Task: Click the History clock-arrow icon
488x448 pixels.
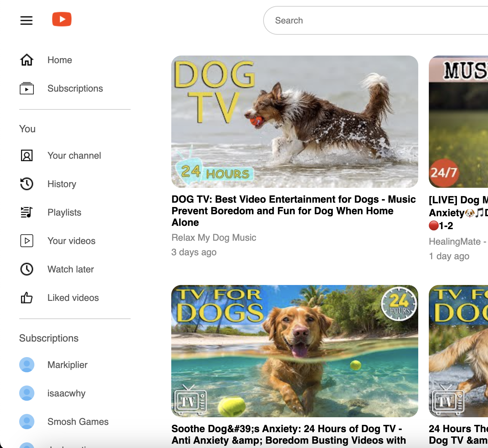Action: pos(27,184)
